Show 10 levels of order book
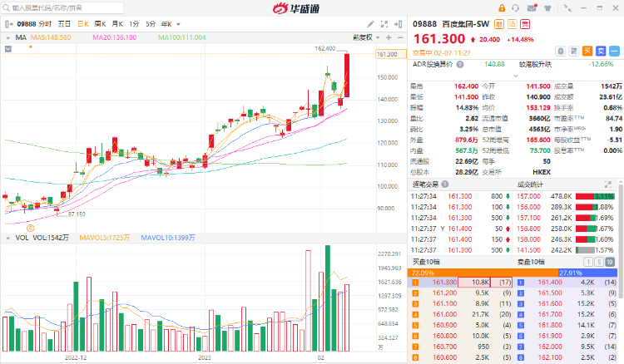Viewport: 624px width, 364px height. [610, 262]
